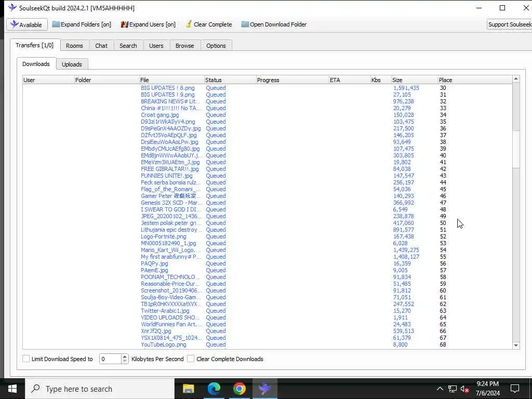Open File Explorer from the taskbar
Screen dimensions: 532x399
coord(188,389)
